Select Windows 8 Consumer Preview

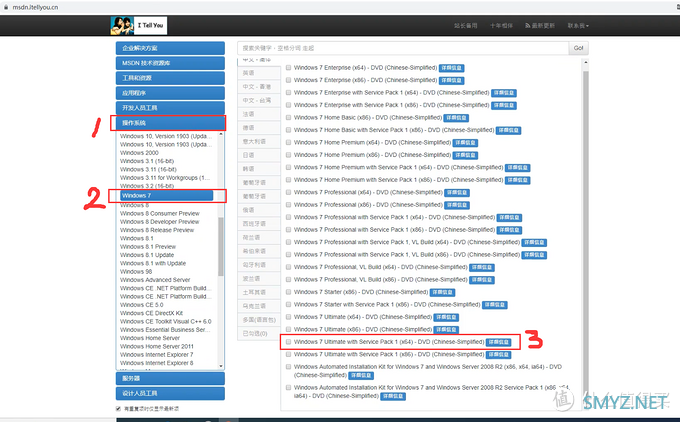(160, 213)
